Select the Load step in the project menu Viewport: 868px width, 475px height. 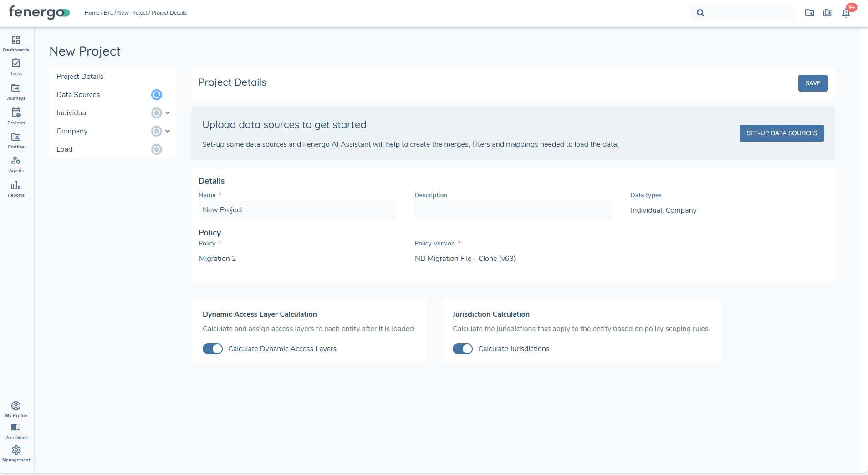65,149
